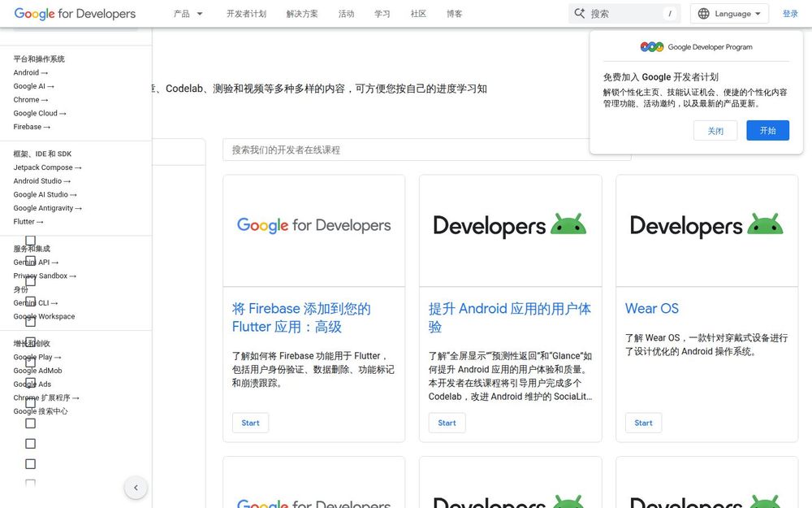Open the Google Cloud sidebar link
Viewport: 812px width, 508px height.
(x=40, y=113)
